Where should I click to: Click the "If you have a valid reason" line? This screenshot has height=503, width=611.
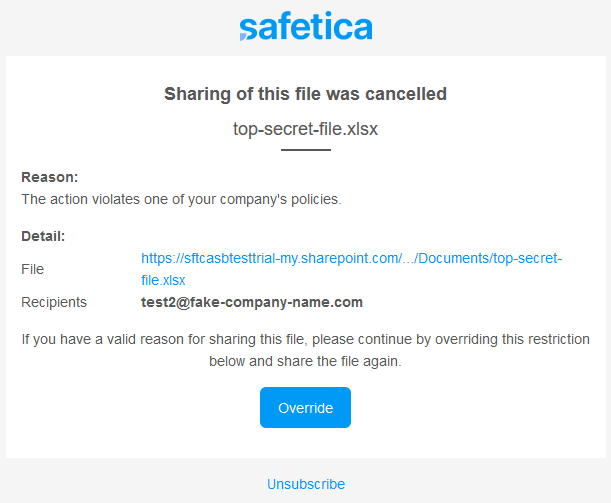pos(305,340)
